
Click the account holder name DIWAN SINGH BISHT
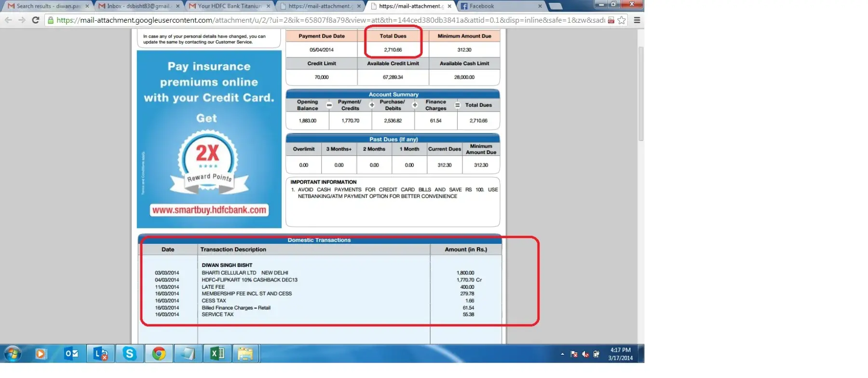pyautogui.click(x=227, y=265)
